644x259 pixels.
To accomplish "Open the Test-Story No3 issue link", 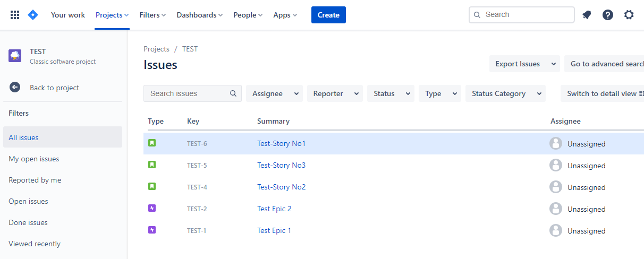I will point(282,165).
